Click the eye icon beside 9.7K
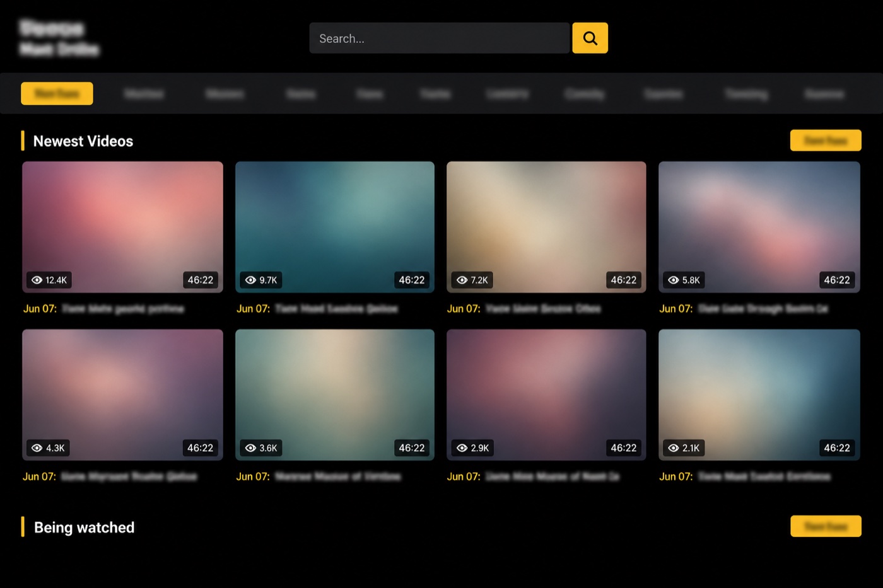This screenshot has height=588, width=883. [250, 280]
